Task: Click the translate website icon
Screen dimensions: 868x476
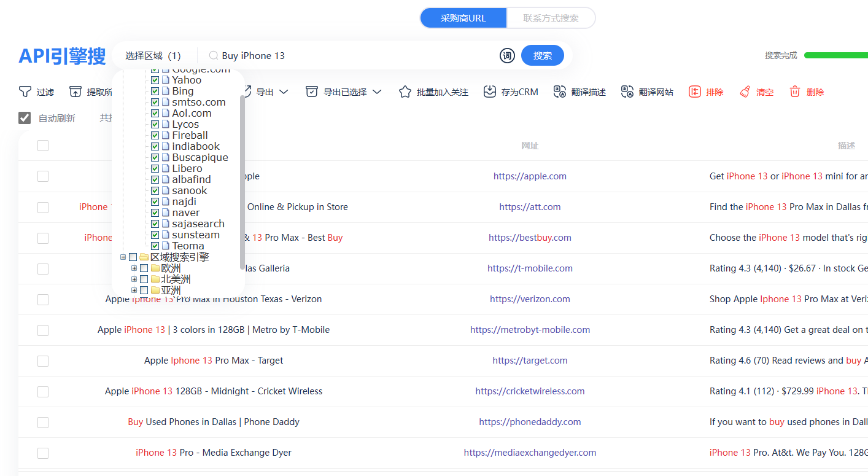Action: [x=627, y=92]
